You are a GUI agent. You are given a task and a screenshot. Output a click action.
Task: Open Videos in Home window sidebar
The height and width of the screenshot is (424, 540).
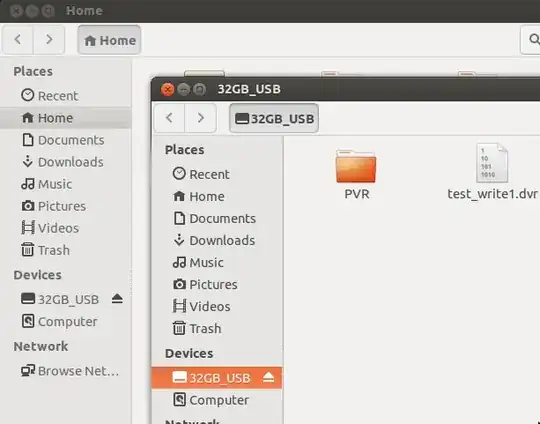65,228
